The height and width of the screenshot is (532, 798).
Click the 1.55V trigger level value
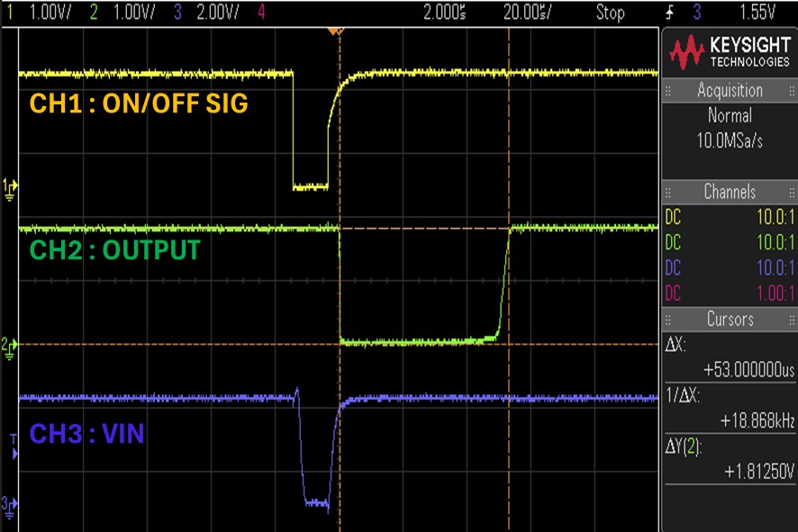(757, 12)
